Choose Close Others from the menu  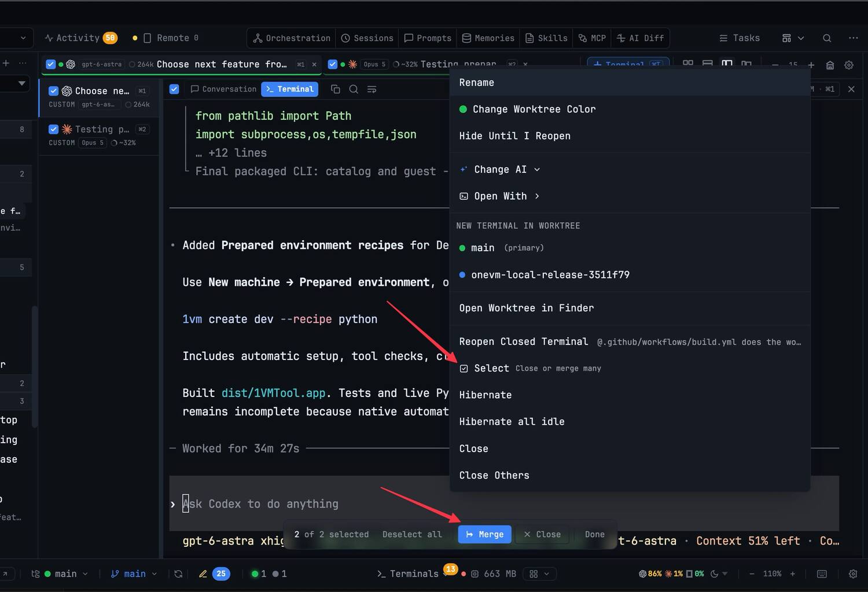coord(630,475)
